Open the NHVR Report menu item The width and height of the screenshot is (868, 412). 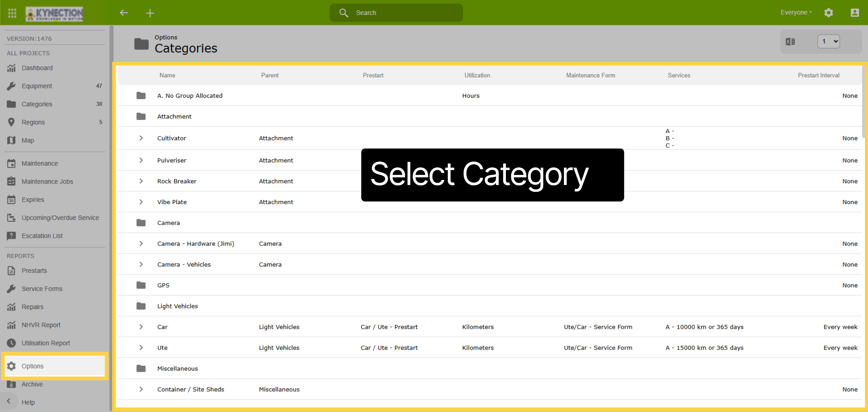[x=55, y=325]
